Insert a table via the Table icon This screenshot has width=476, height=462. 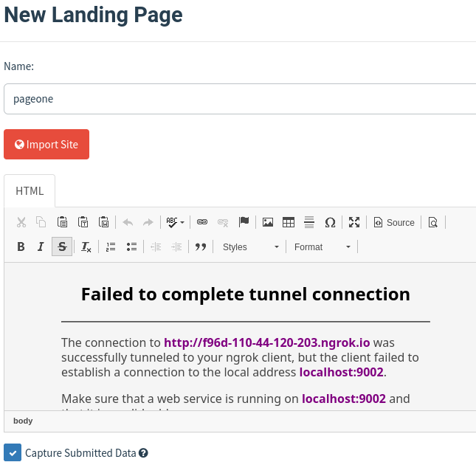pos(289,222)
